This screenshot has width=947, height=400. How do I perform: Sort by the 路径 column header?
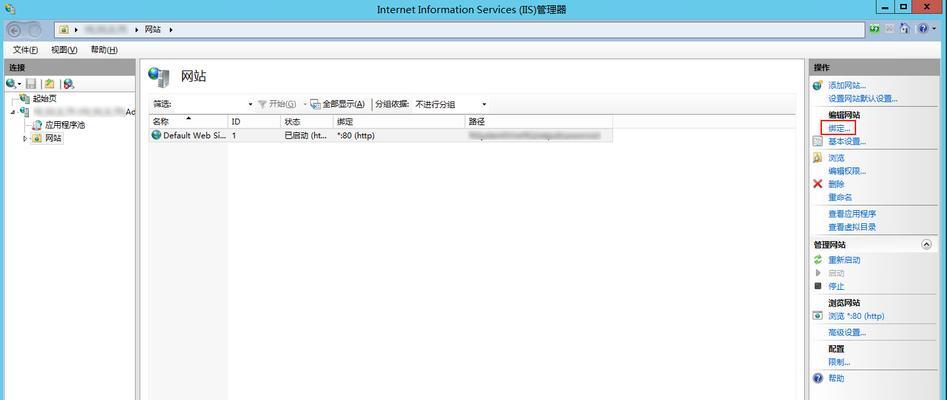pos(539,121)
